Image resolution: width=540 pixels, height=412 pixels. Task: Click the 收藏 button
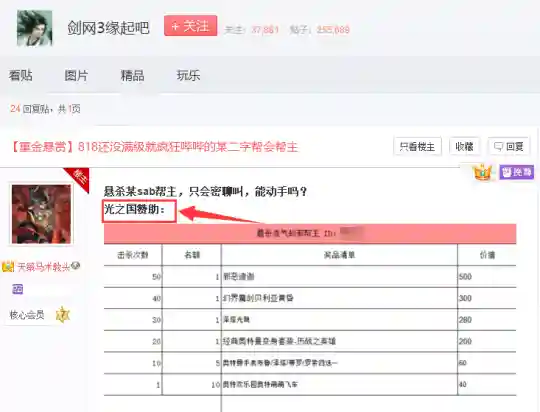pos(464,146)
